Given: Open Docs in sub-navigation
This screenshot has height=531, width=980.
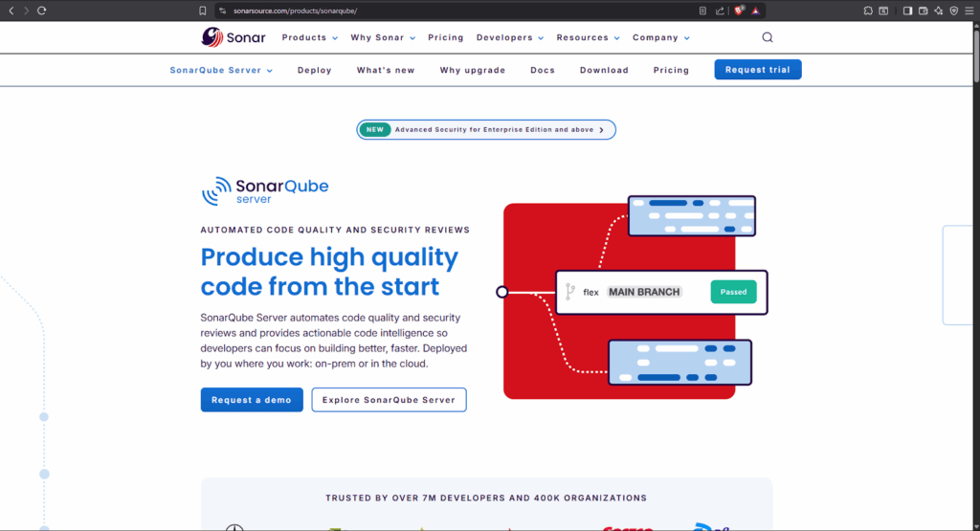Looking at the screenshot, I should click(543, 70).
